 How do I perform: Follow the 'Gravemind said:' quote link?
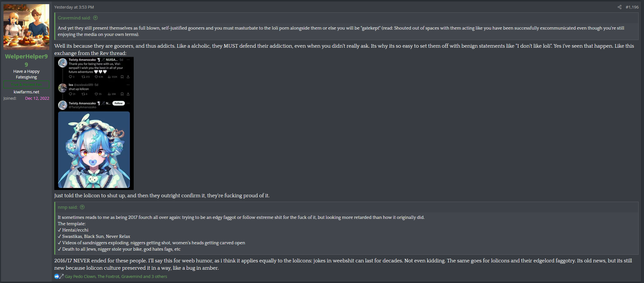(x=74, y=18)
